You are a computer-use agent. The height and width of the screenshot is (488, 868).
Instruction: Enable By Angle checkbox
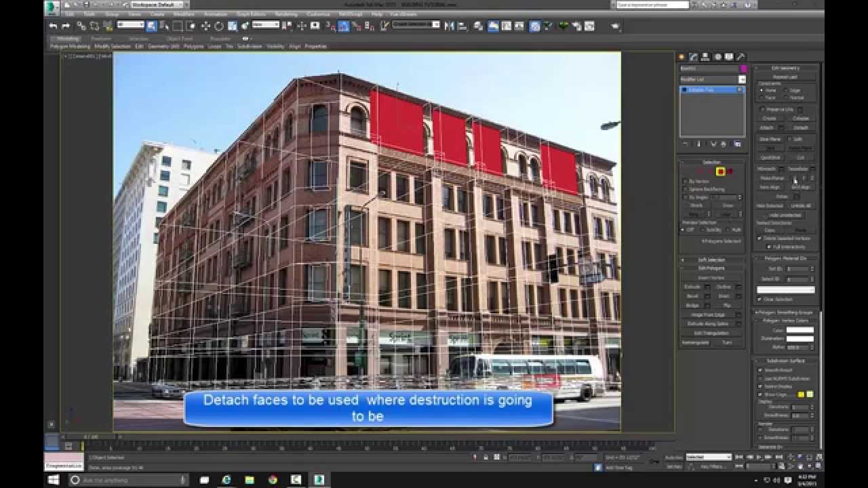pyautogui.click(x=685, y=197)
